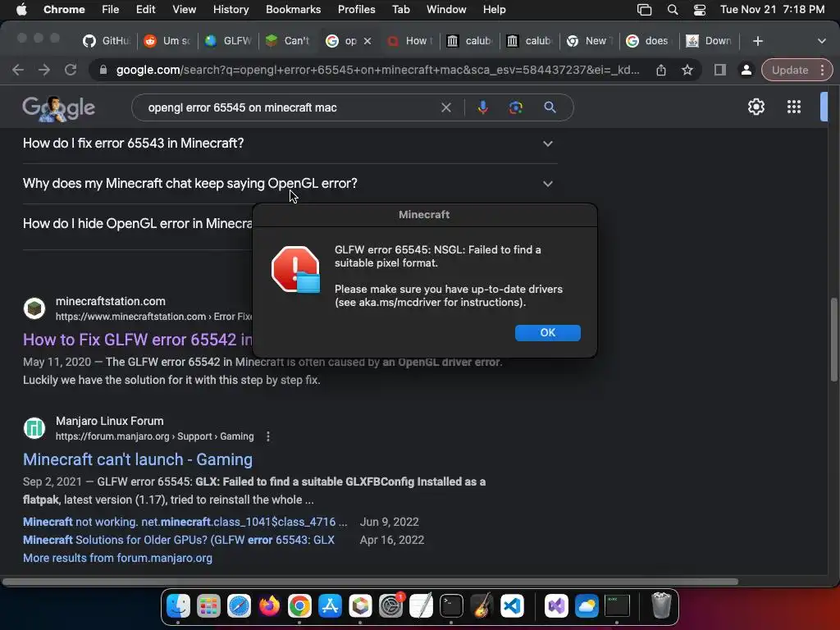Viewport: 840px width, 630px height.
Task: Clear the Google search box text
Action: click(x=445, y=107)
